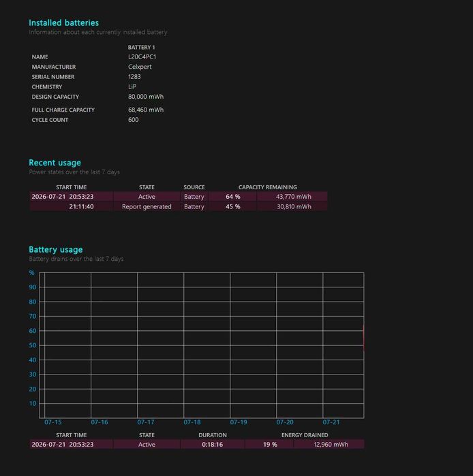Click the 07-18 date label on chart
The height and width of the screenshot is (476, 473).
192,422
